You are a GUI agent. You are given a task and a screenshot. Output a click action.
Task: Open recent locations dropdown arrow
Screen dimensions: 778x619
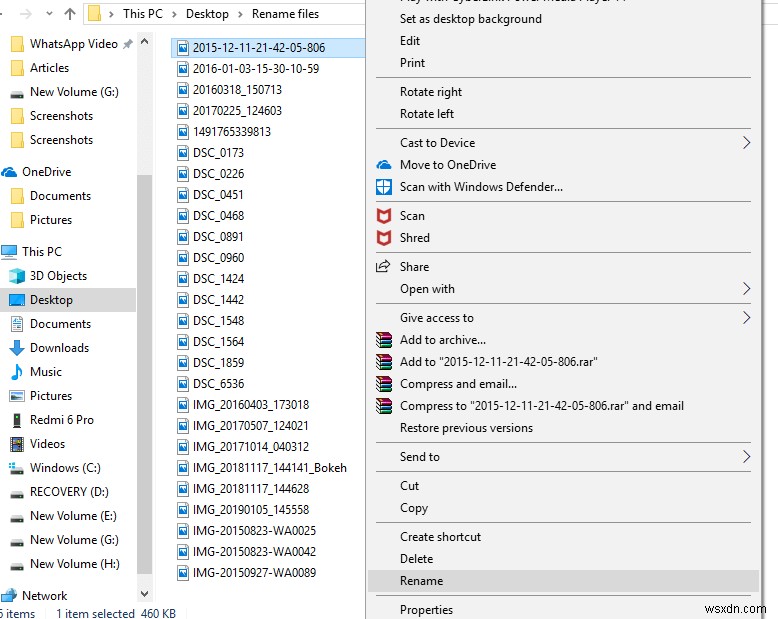pos(49,14)
